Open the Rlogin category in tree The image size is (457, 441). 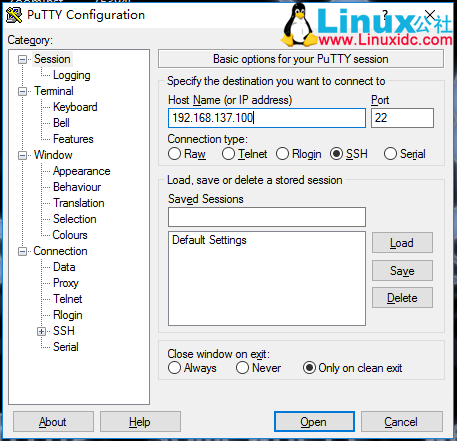tap(68, 315)
